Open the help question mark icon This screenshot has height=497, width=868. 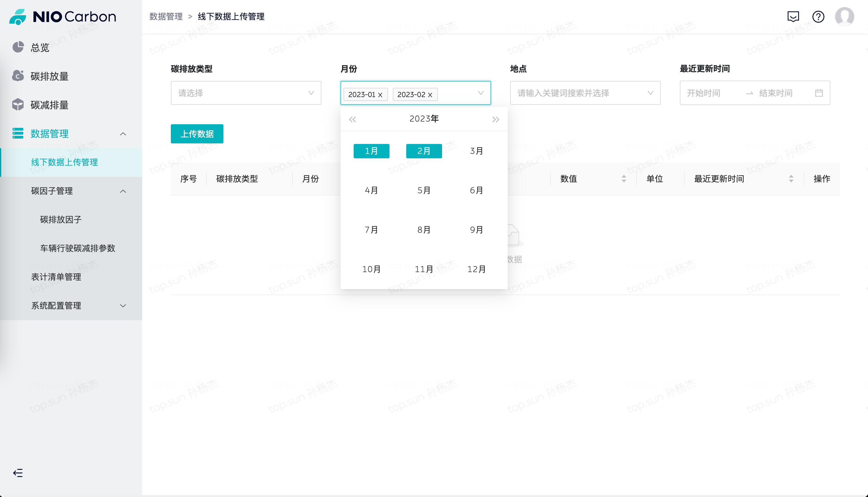[x=818, y=16]
